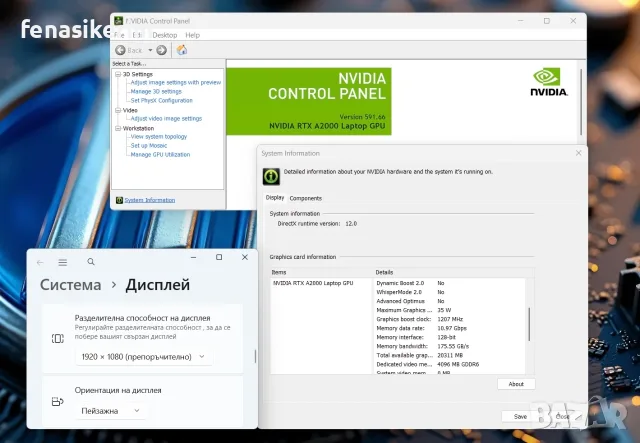
Task: Click the Items column header
Action: click(321, 272)
